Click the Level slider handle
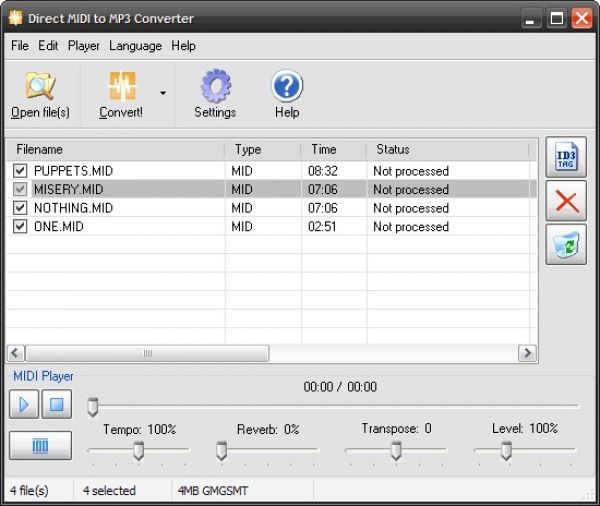600x506 pixels. coord(506,451)
